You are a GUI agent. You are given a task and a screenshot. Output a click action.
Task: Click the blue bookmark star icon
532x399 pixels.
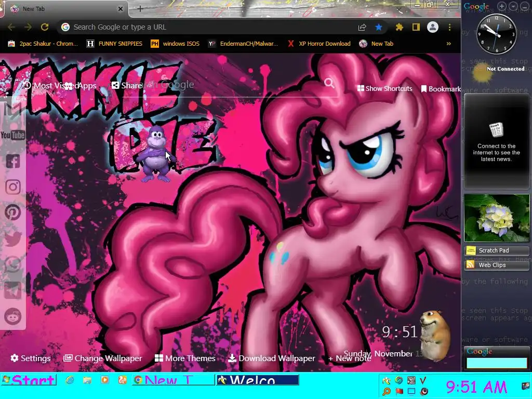pos(379,27)
